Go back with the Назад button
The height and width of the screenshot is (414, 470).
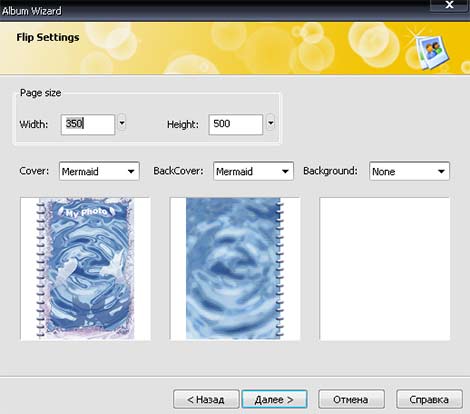[x=206, y=399]
